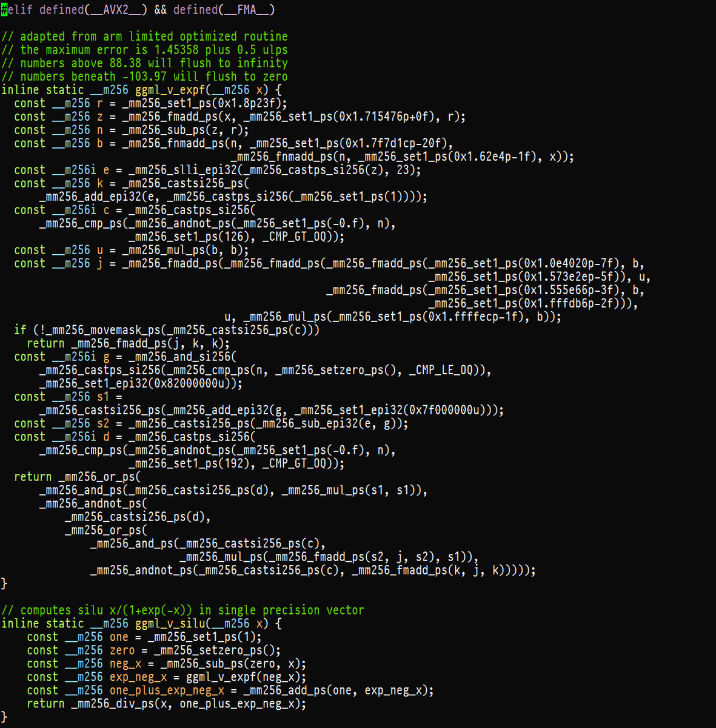716x728 pixels.
Task: Click the closing brace of ggml_v_expf
Action: (4, 584)
